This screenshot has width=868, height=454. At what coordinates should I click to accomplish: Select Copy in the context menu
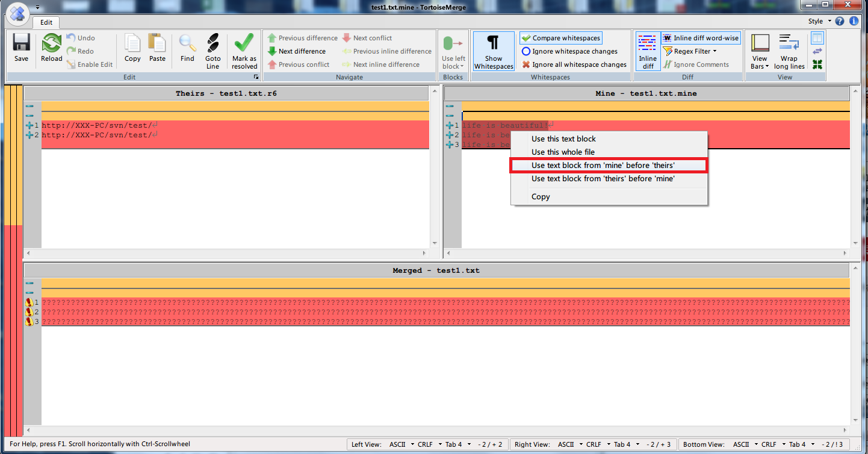point(541,196)
